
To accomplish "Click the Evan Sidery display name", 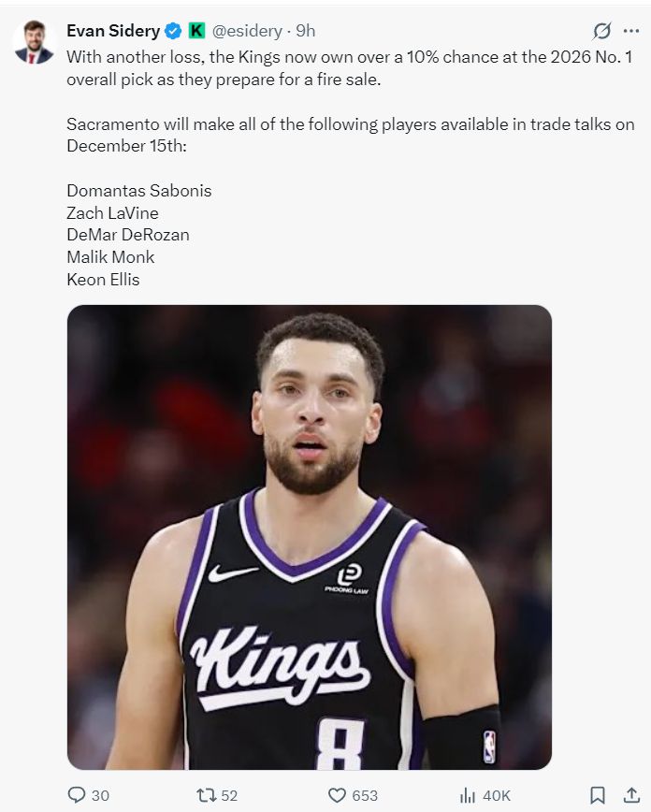I will (112, 31).
